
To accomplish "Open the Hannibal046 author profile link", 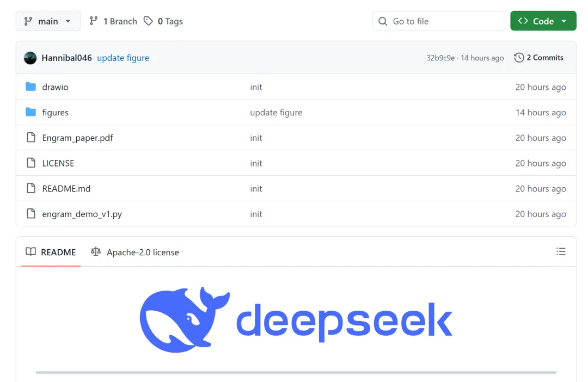I will [x=66, y=58].
